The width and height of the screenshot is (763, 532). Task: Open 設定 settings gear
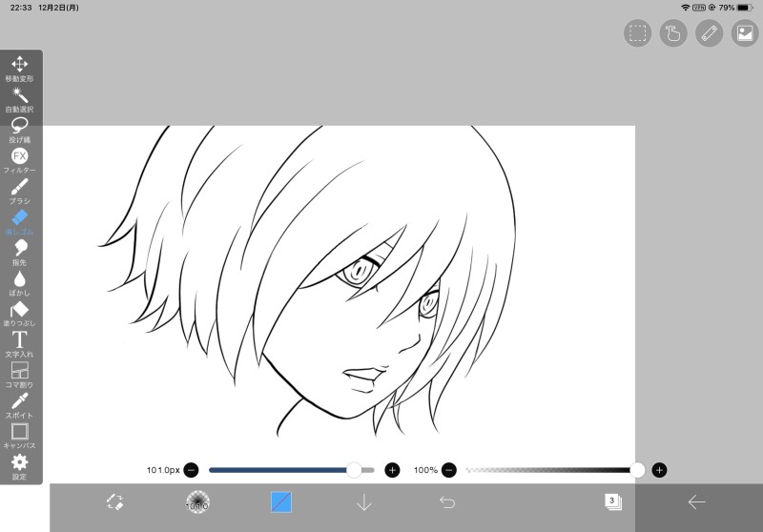pyautogui.click(x=19, y=467)
